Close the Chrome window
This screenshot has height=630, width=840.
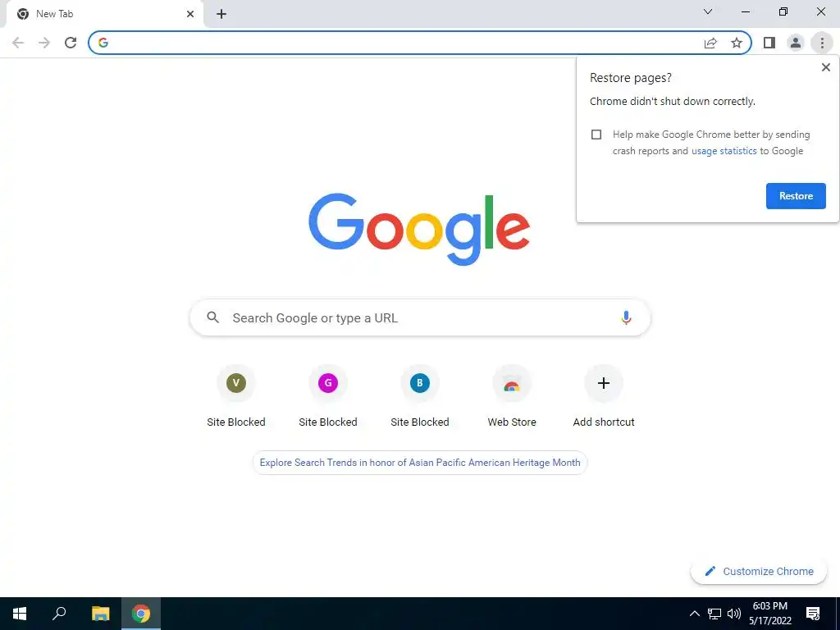pos(820,11)
